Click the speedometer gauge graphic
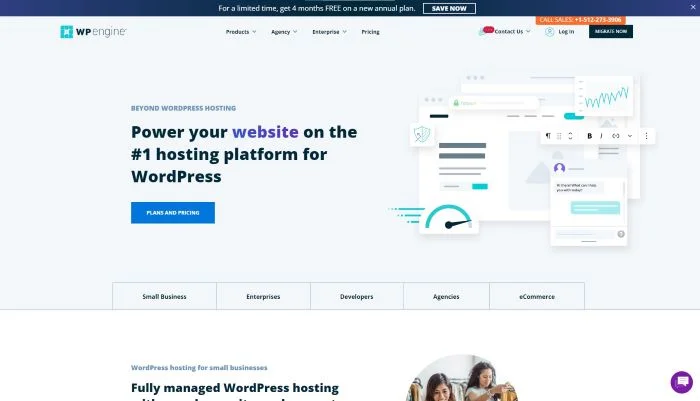Image resolution: width=700 pixels, height=401 pixels. tap(449, 217)
